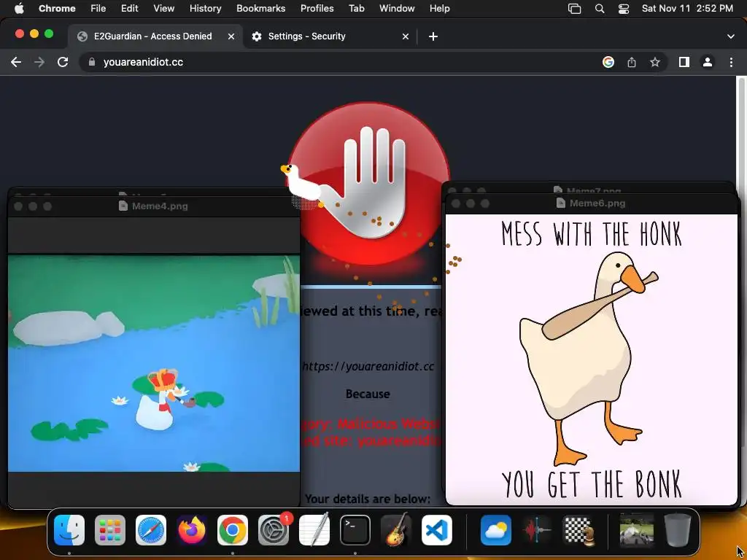The width and height of the screenshot is (747, 560).
Task: Launch Firefox from the dock
Action: click(192, 530)
